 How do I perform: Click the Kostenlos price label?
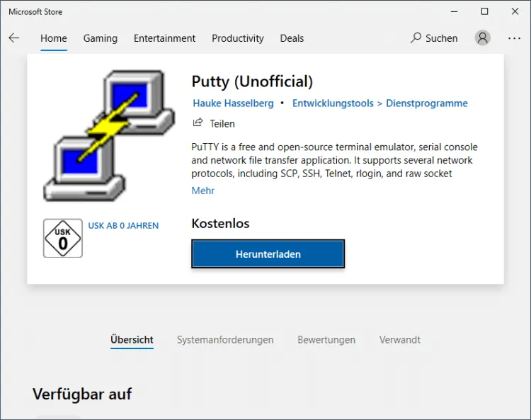point(220,224)
